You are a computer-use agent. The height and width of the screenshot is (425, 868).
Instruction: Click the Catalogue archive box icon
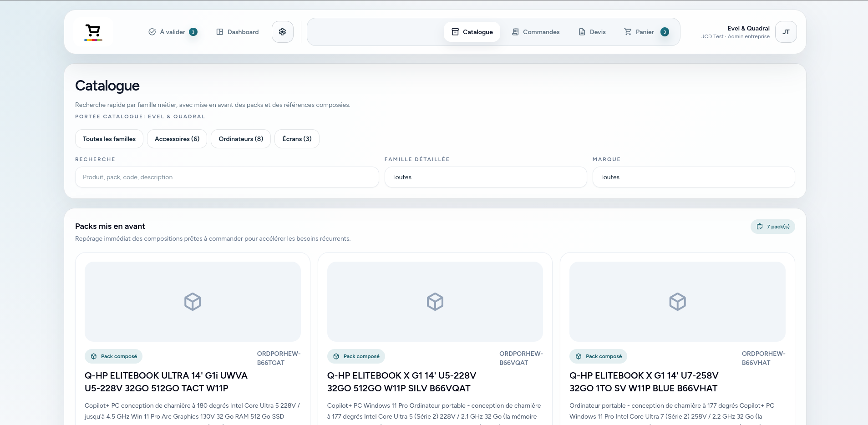[x=455, y=32]
